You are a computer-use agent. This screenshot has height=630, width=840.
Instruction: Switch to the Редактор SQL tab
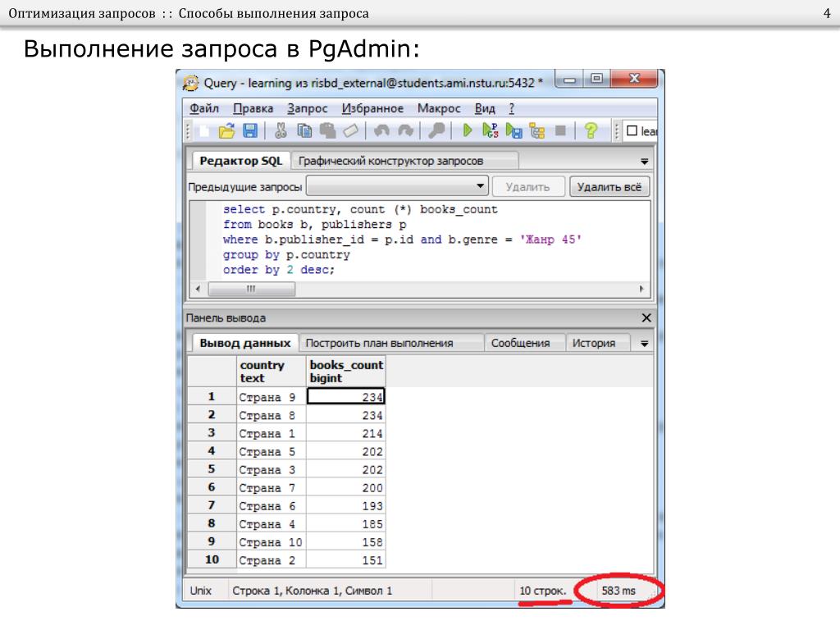(240, 161)
